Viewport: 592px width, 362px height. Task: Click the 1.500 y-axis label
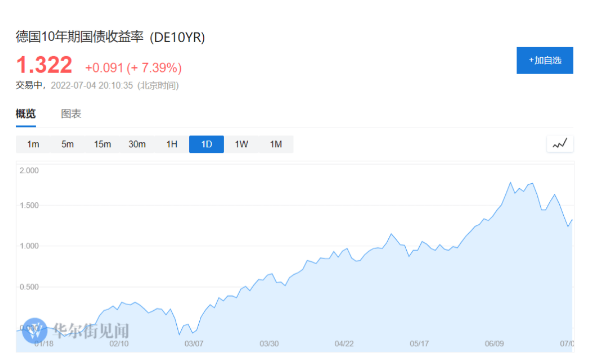(29, 205)
